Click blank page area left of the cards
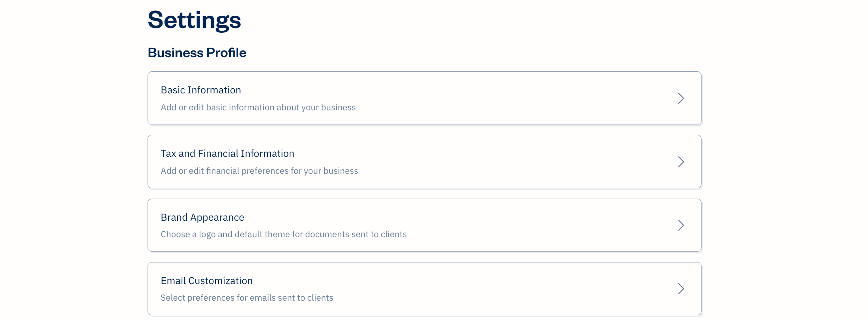Viewport: 868px width, 320px height. click(x=71, y=158)
